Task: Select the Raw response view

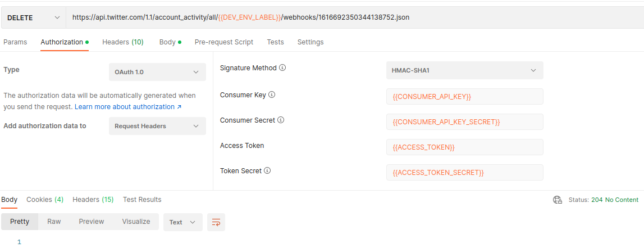Action: [54, 222]
